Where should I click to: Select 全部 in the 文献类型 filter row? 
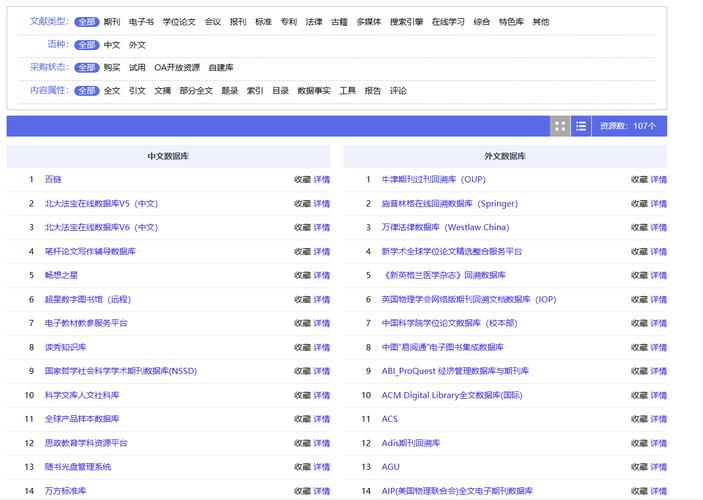coord(87,22)
